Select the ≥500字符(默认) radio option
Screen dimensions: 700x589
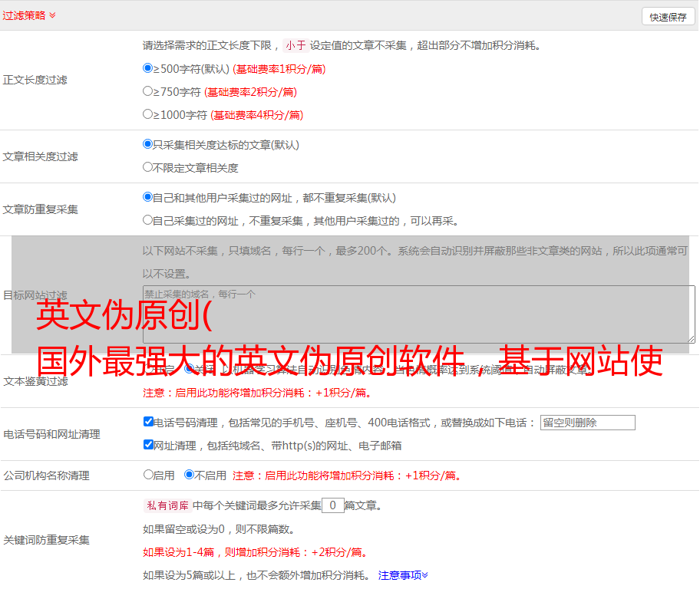click(x=147, y=67)
